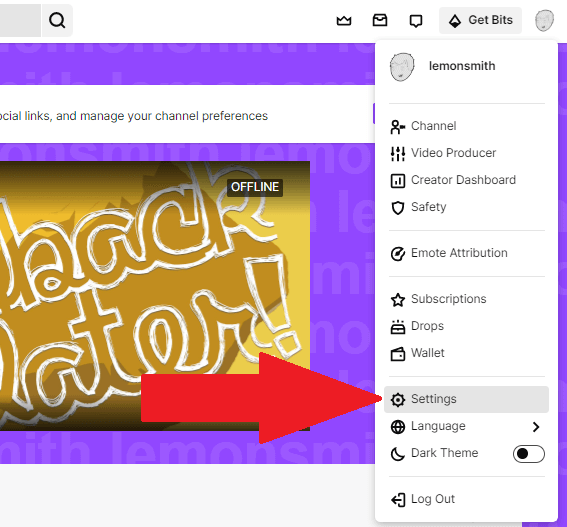Click the Channel person icon
567x527 pixels.
tap(397, 127)
